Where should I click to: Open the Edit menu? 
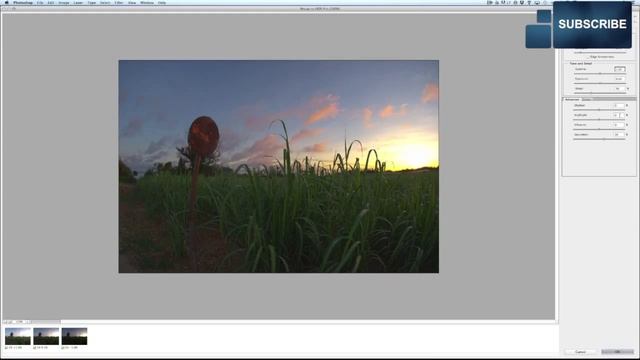click(51, 2)
